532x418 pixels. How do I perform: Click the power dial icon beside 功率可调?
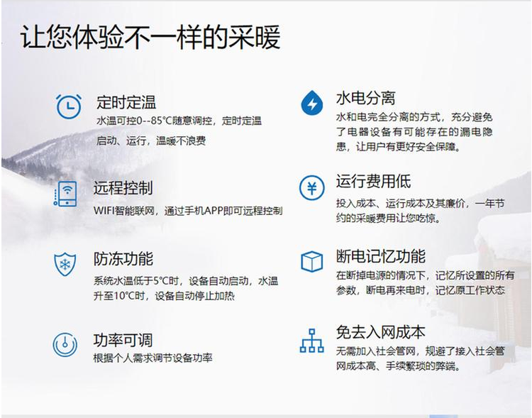tap(65, 345)
